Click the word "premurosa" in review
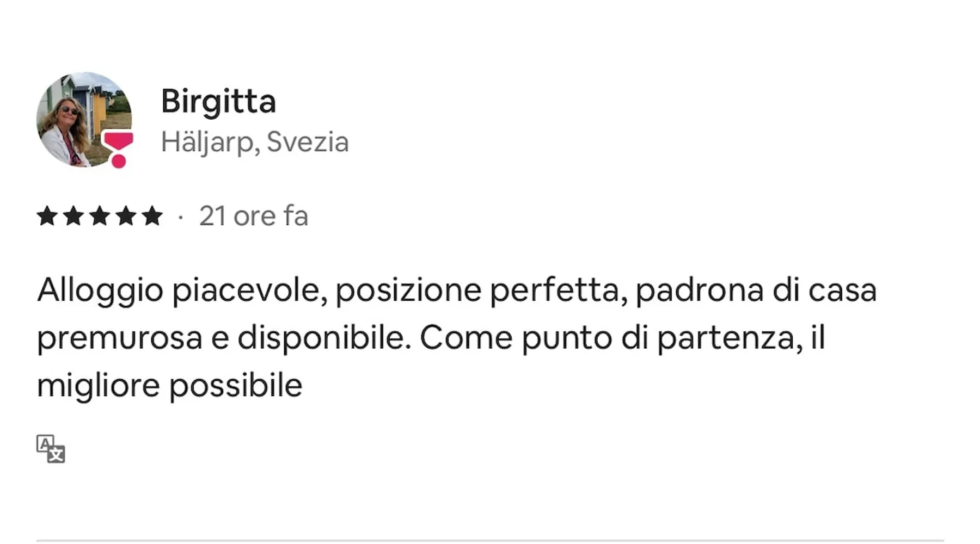 (x=120, y=338)
